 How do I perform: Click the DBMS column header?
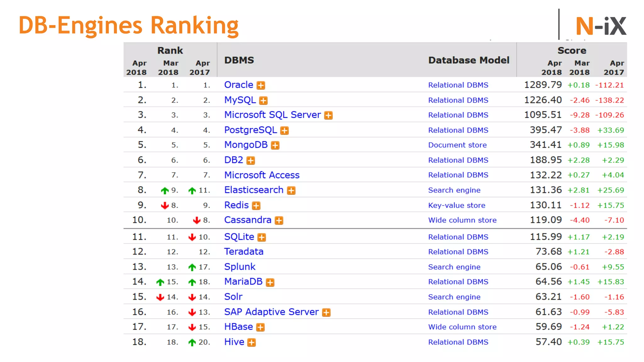(x=239, y=60)
